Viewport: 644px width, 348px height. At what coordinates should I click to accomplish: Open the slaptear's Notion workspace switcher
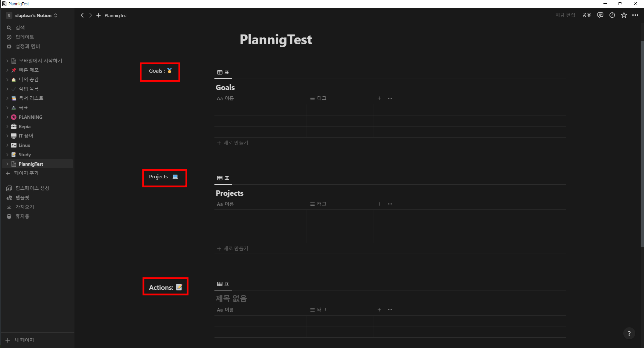[33, 15]
